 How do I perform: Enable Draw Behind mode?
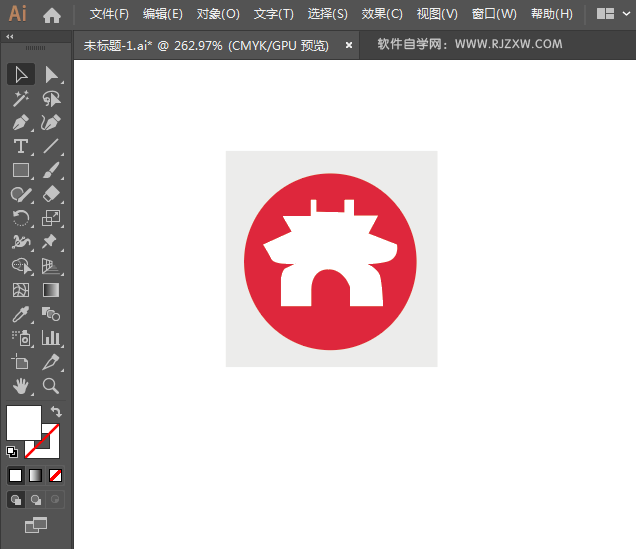(36, 500)
